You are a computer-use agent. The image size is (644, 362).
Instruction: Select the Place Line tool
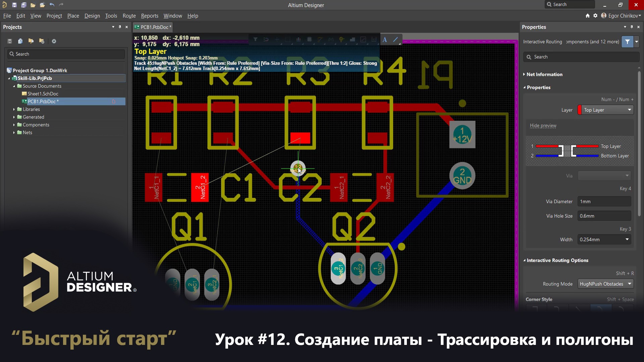[396, 40]
